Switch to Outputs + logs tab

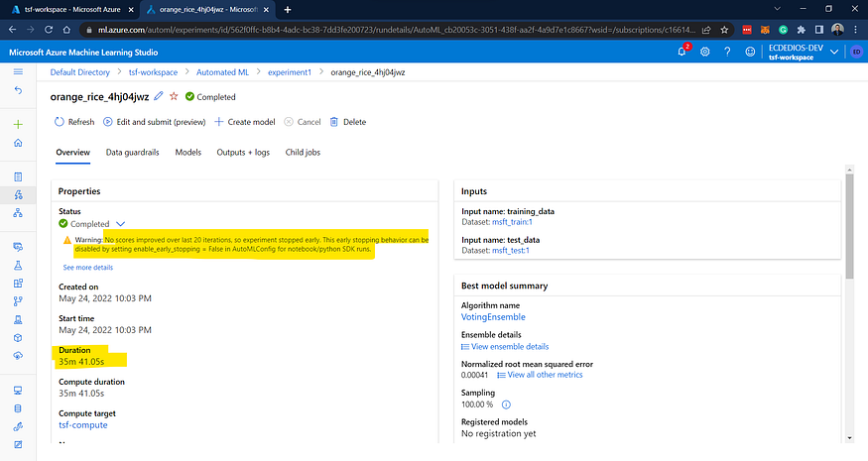(243, 153)
